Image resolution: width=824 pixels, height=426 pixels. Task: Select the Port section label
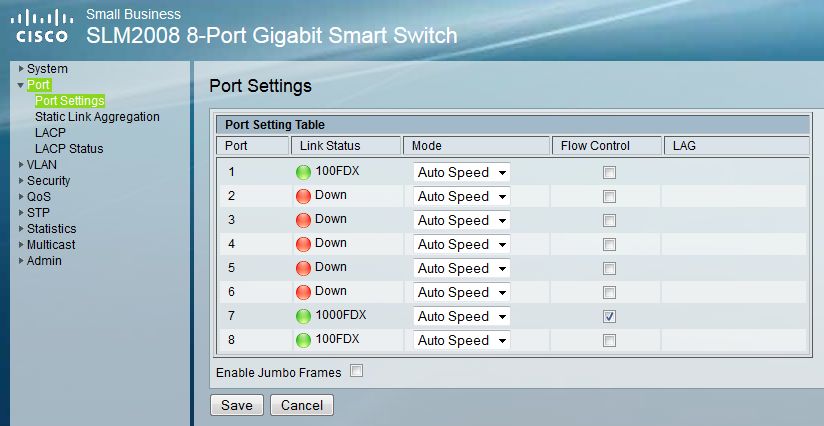(x=39, y=85)
